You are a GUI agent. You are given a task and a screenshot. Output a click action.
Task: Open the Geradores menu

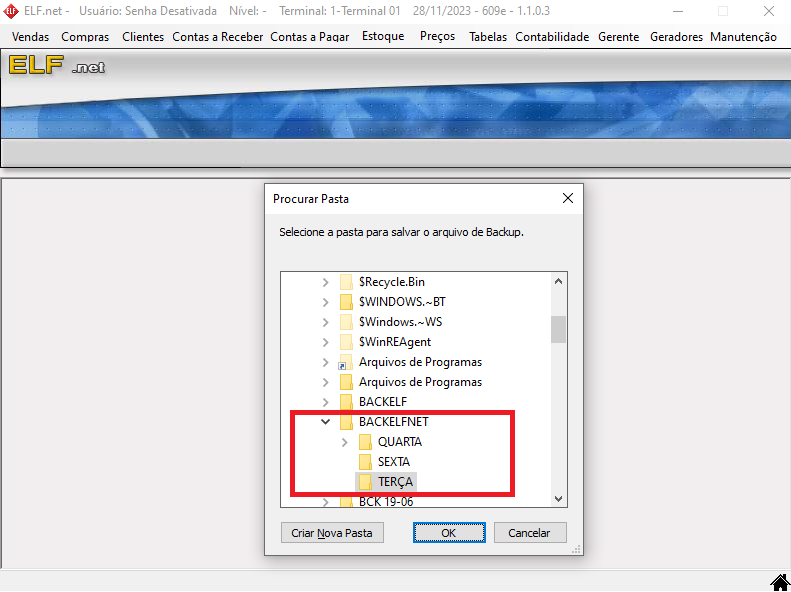point(676,37)
